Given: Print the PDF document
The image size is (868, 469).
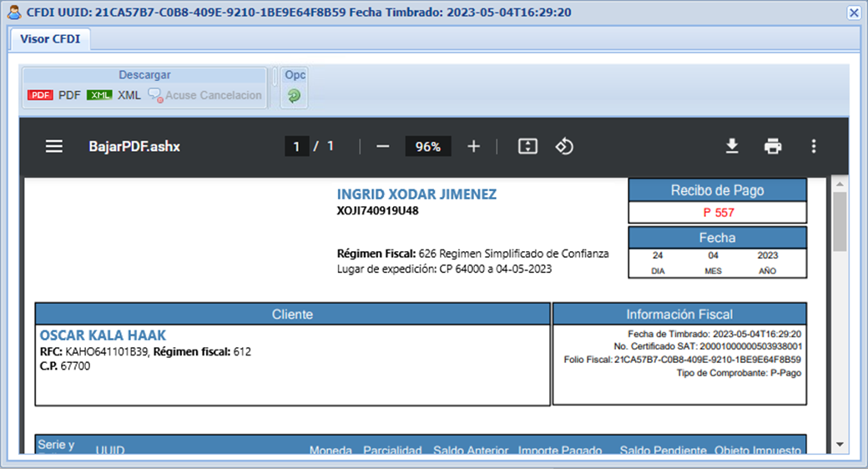Looking at the screenshot, I should click(773, 146).
